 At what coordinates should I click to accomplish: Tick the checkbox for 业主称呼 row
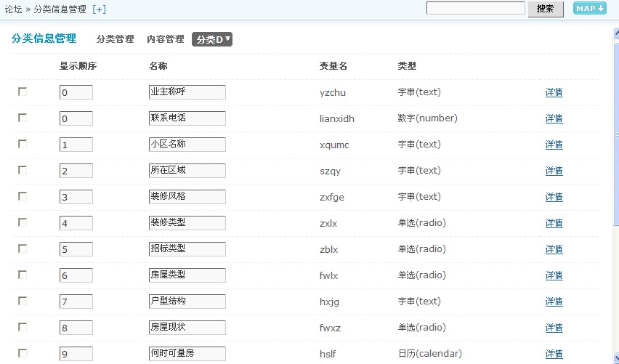pyautogui.click(x=23, y=92)
